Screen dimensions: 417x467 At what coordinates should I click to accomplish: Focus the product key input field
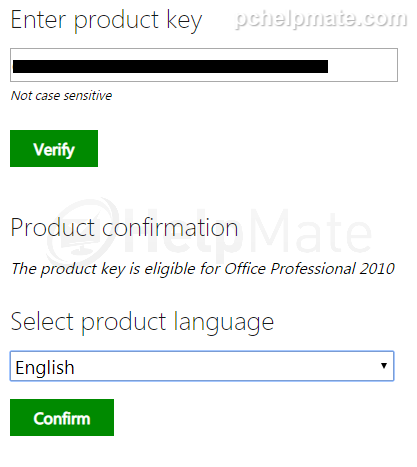click(x=204, y=65)
